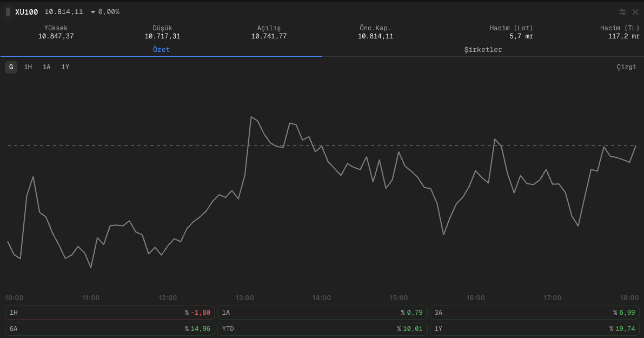Click the 1A performance box showing 0,79
Viewport: 644px width, 338px height.
coord(322,313)
